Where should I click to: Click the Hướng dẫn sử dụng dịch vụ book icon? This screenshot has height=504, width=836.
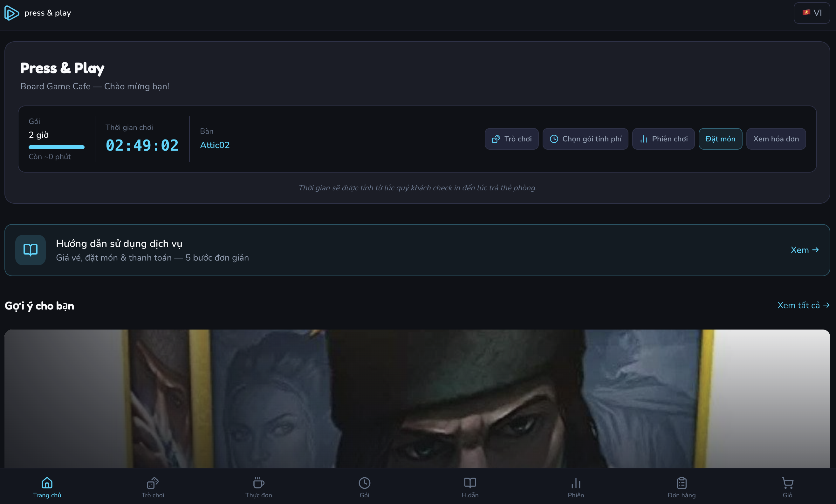click(x=31, y=250)
